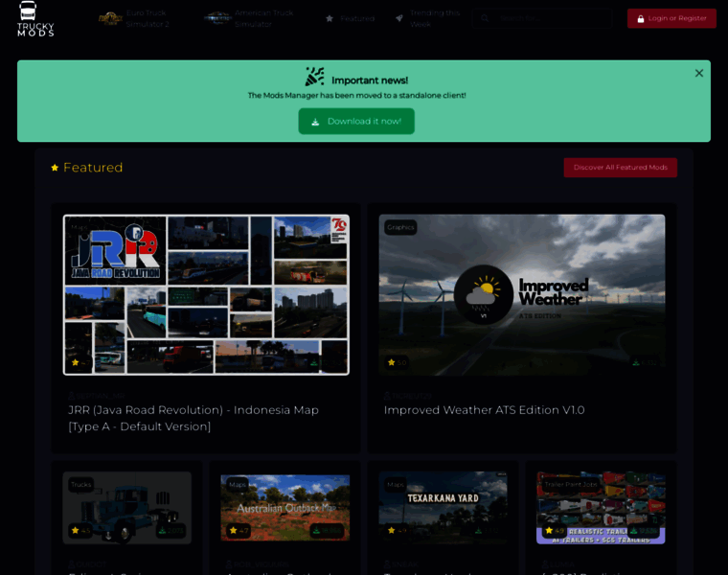Click the Download it now button
728x575 pixels.
click(356, 122)
